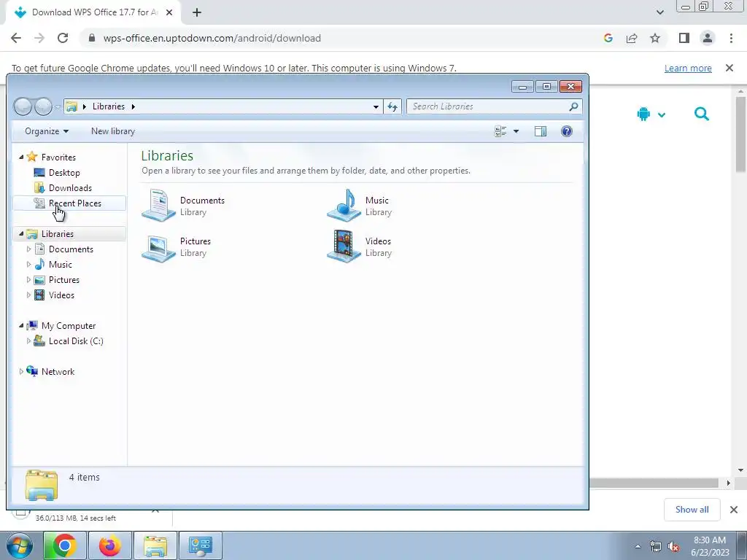Click the Explorer back navigation button
The image size is (747, 560).
click(x=23, y=106)
